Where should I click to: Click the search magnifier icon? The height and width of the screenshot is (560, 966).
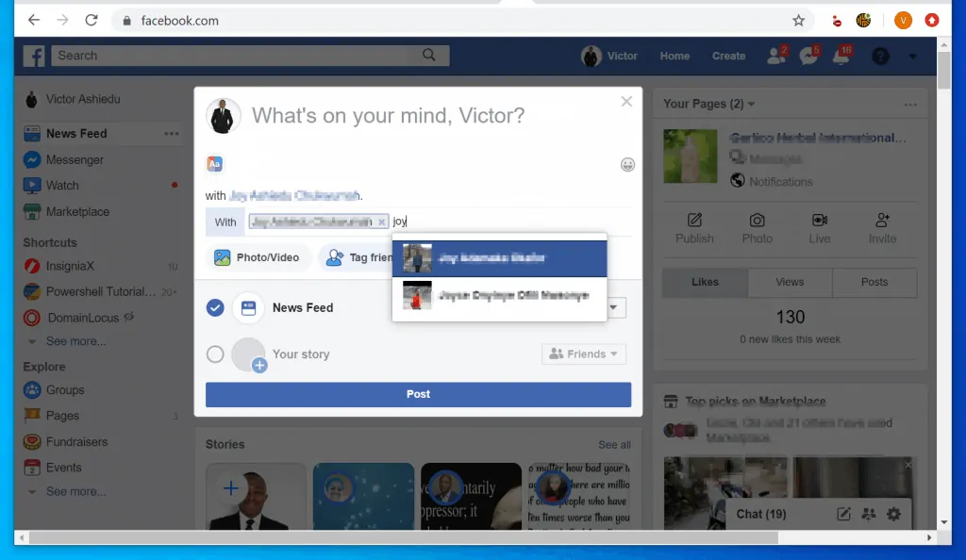click(x=429, y=56)
